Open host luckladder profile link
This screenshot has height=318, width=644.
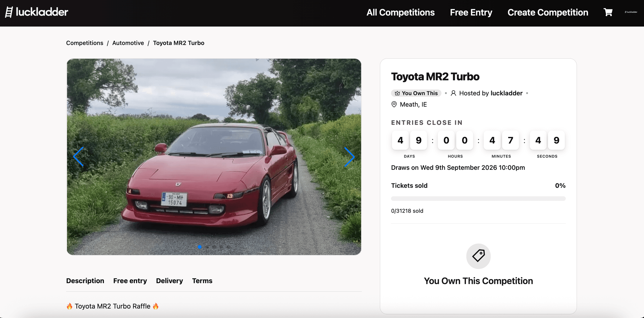(x=506, y=93)
